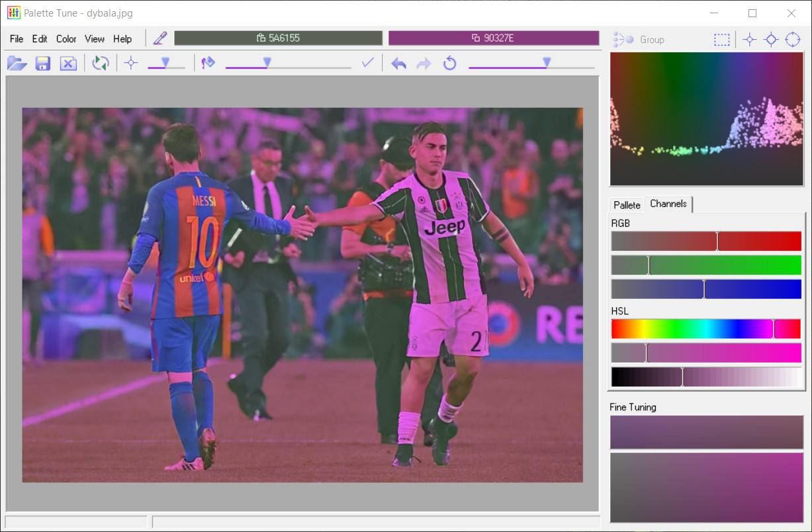Select the color picker pen icon
The image size is (812, 532).
click(x=159, y=38)
